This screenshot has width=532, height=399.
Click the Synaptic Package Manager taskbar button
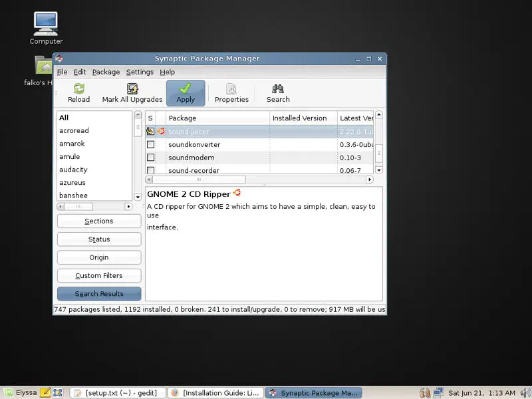point(313,393)
